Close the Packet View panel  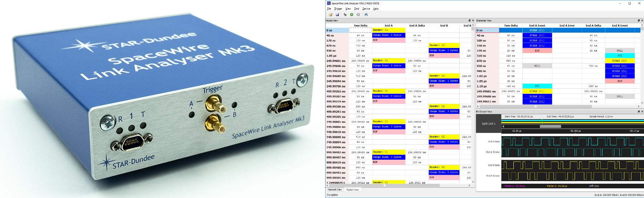click(473, 20)
